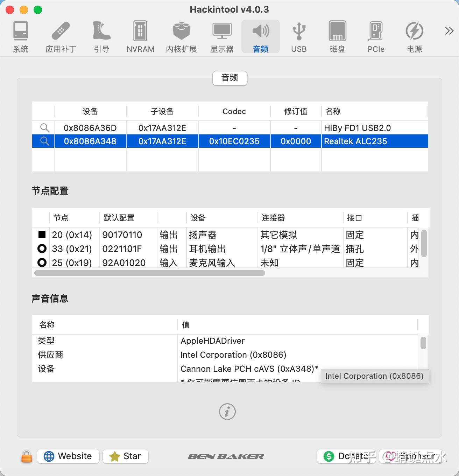459x476 pixels.
Task: Expand the toolbar overflow chevron
Action: coord(449,31)
